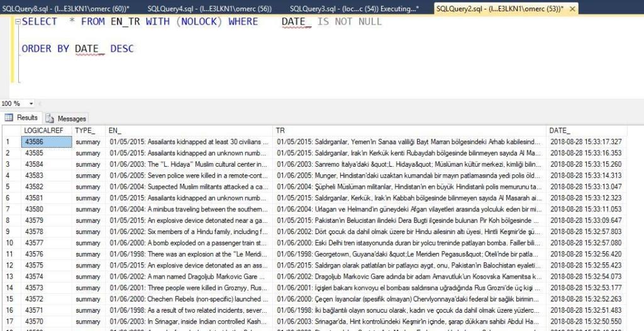Select the executing SQLQuery3.sql tab
Image resolution: width=644 pixels, height=331 pixels.
(353, 8)
